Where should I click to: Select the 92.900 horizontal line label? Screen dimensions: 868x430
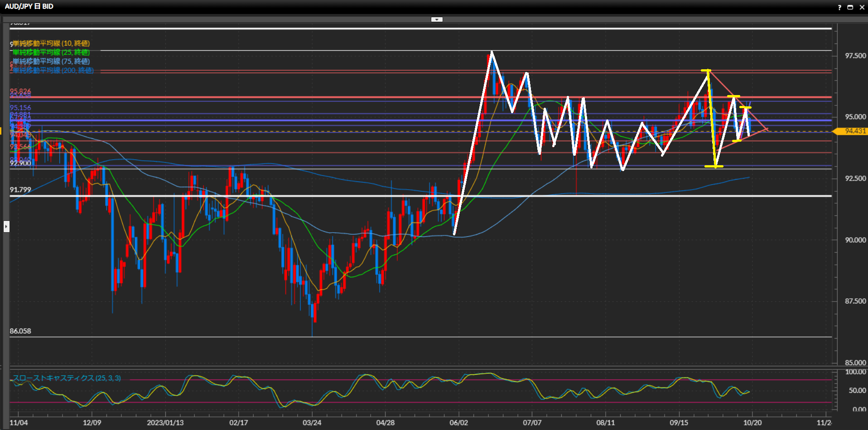tap(20, 163)
